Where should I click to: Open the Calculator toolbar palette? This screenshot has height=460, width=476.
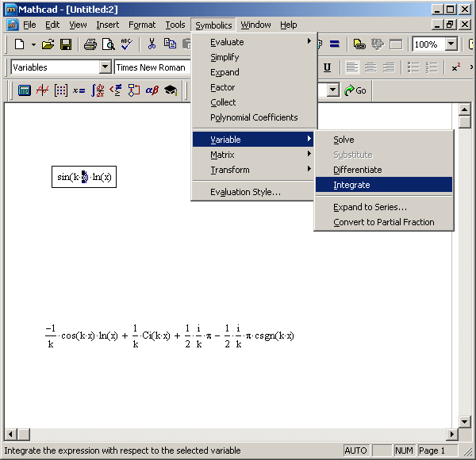coord(25,90)
